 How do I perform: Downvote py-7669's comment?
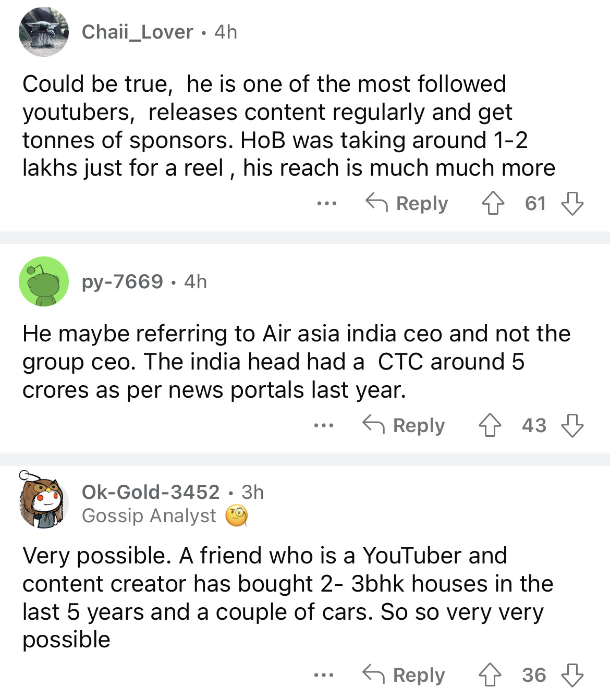click(572, 425)
